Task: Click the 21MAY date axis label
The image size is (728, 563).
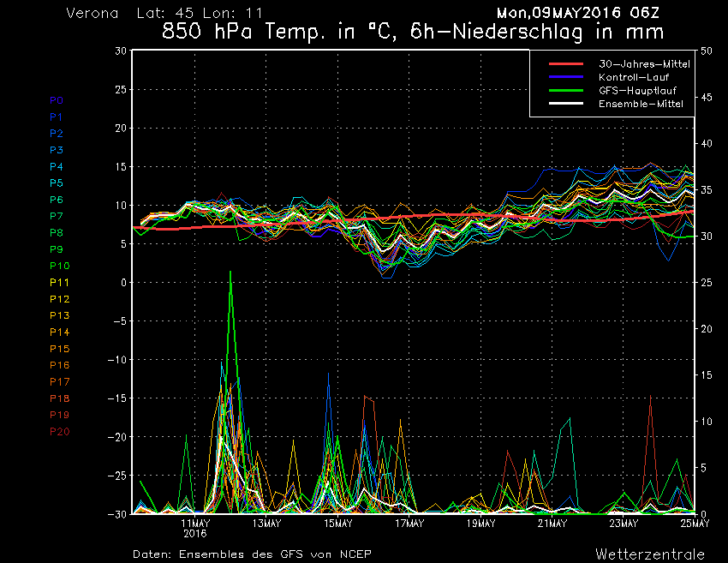Action: click(552, 524)
